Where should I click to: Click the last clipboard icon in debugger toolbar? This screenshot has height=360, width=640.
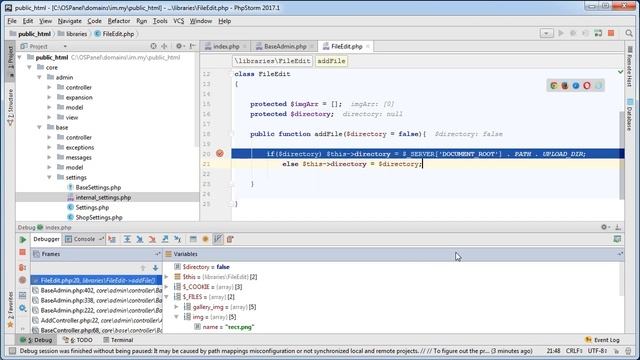pyautogui.click(x=230, y=240)
